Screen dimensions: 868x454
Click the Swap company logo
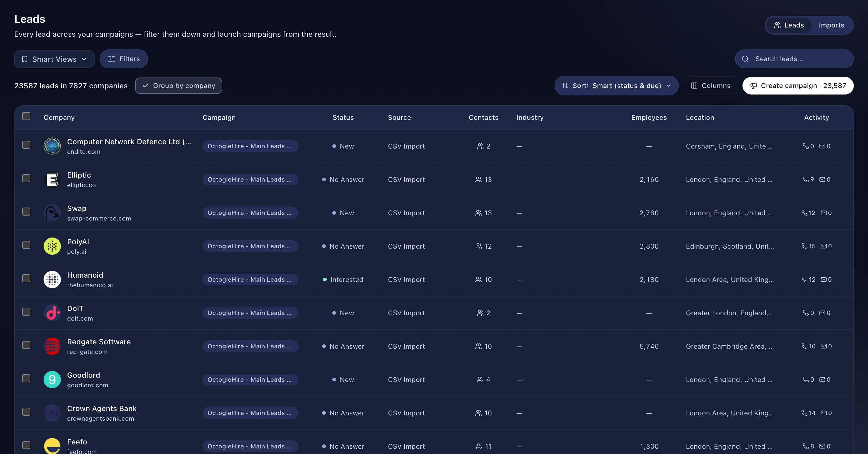[x=52, y=213]
